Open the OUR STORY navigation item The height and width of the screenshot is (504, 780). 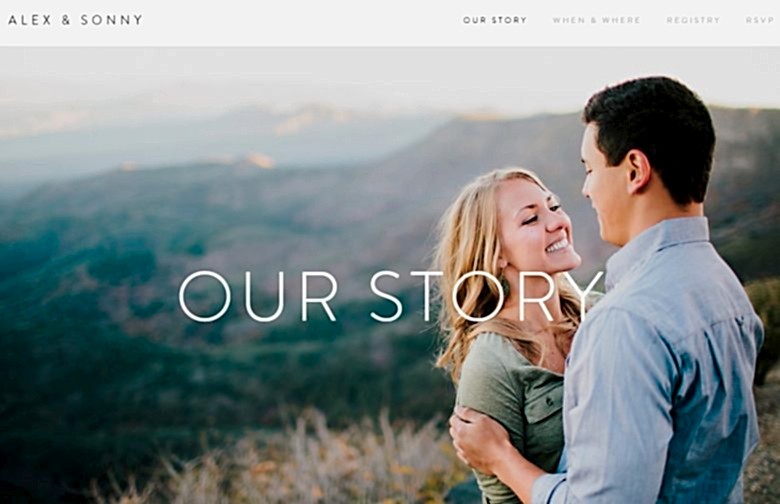(x=495, y=20)
